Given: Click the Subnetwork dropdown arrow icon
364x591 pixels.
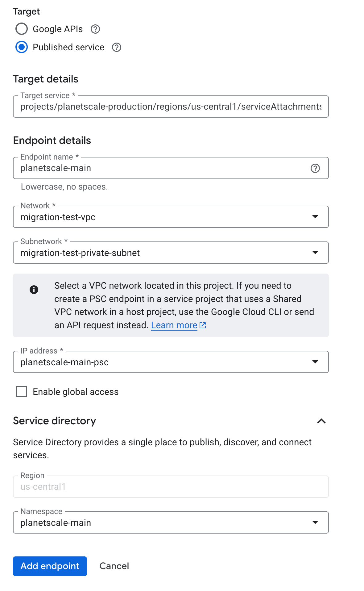Looking at the screenshot, I should pos(315,253).
